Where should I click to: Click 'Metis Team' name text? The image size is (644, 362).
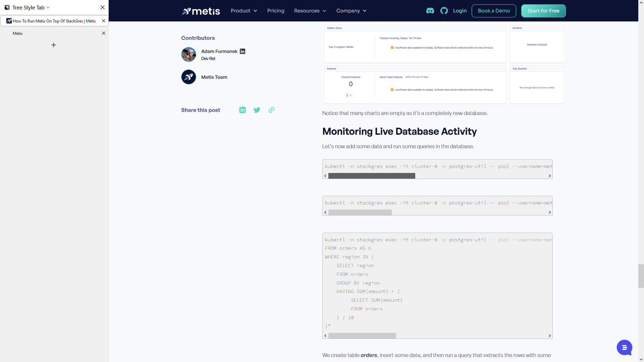point(214,77)
